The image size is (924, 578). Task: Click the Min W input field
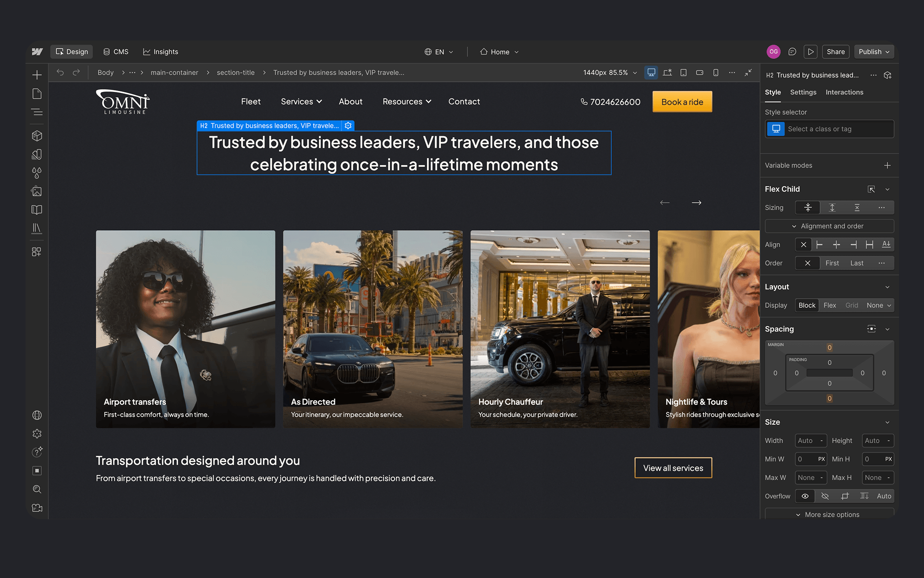[811, 459]
